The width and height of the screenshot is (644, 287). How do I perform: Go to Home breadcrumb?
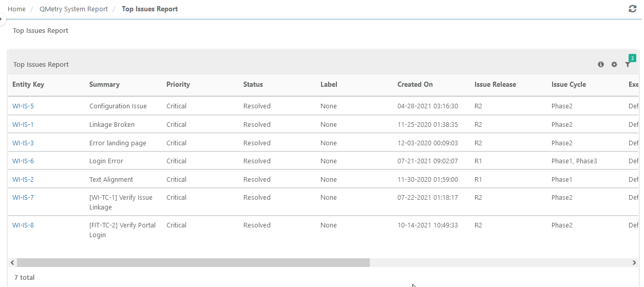pyautogui.click(x=16, y=9)
